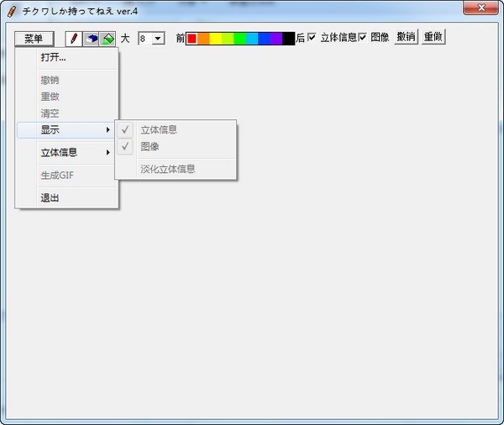The image size is (504, 425).
Task: Open the brush size dropdown showing 8
Action: [x=158, y=39]
